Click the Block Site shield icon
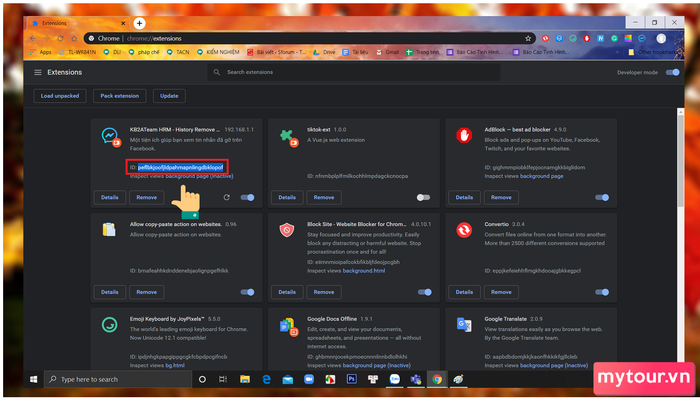 click(287, 230)
